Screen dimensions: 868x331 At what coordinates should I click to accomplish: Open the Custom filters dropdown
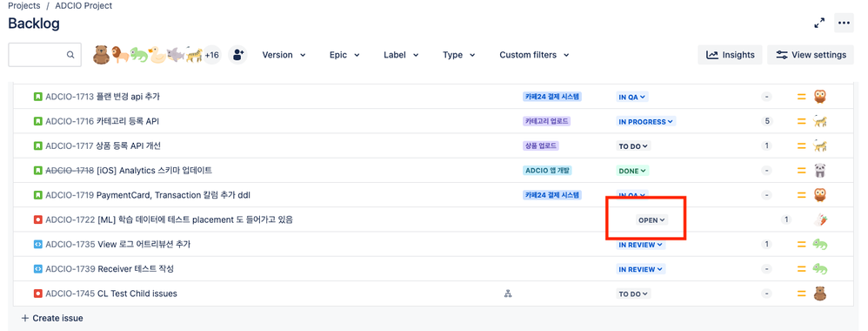(535, 55)
